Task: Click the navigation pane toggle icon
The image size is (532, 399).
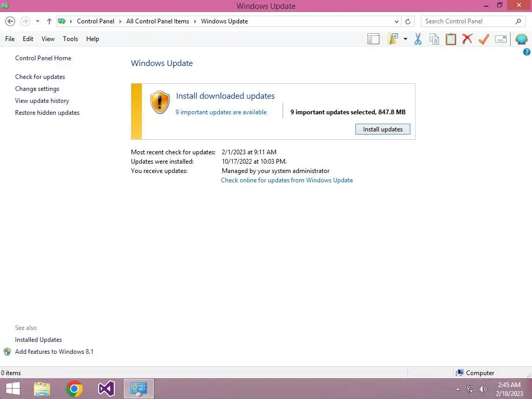Action: click(x=373, y=39)
